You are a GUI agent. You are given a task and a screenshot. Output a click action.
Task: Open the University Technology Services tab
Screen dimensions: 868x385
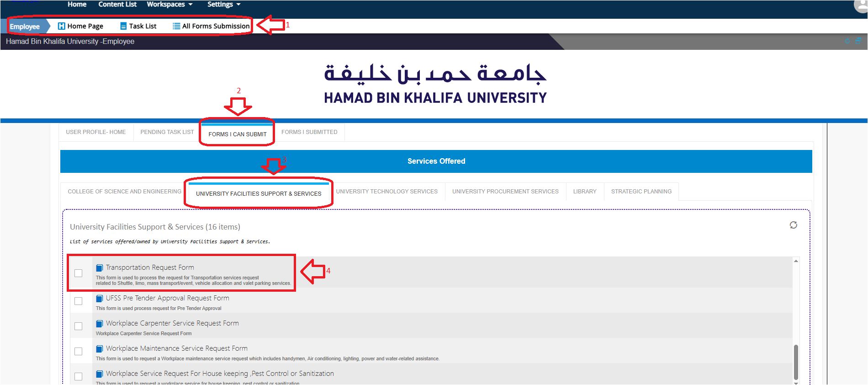tap(386, 192)
